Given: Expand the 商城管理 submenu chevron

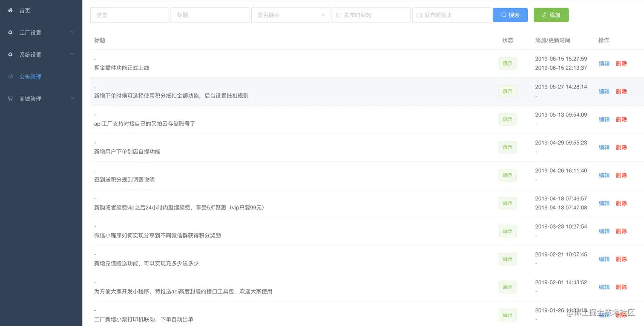Looking at the screenshot, I should click(x=72, y=99).
